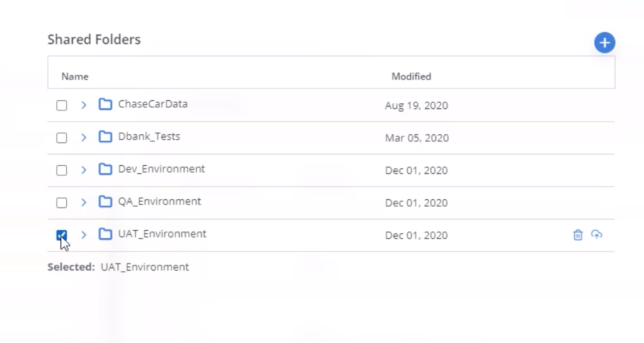Expand the Dbank_Tests folder chevron
This screenshot has width=644, height=343.
[x=83, y=137]
